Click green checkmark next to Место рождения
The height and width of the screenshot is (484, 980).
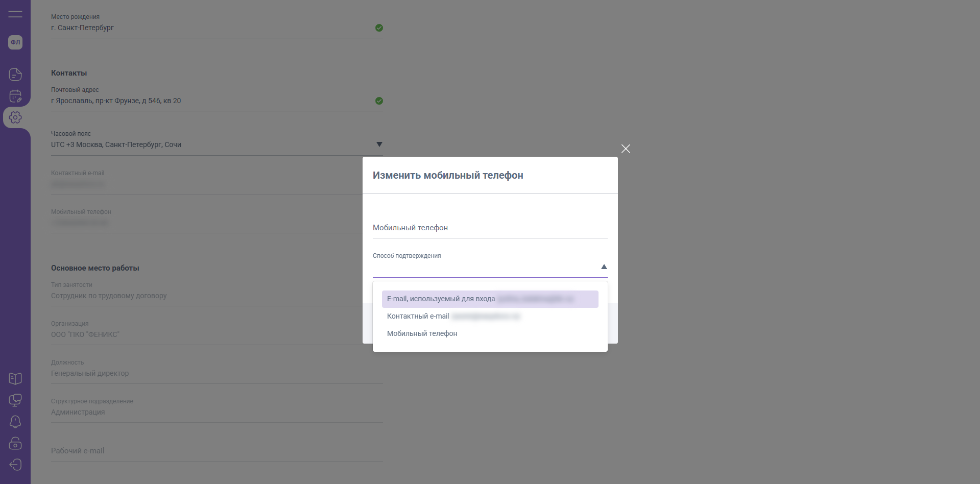(379, 28)
